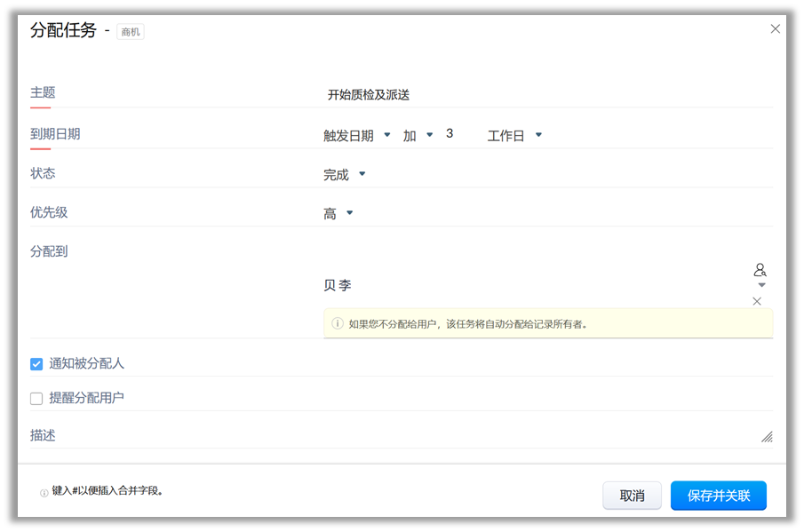The width and height of the screenshot is (804, 532).
Task: Remove assigned user 贝李 with the X icon
Action: click(757, 301)
